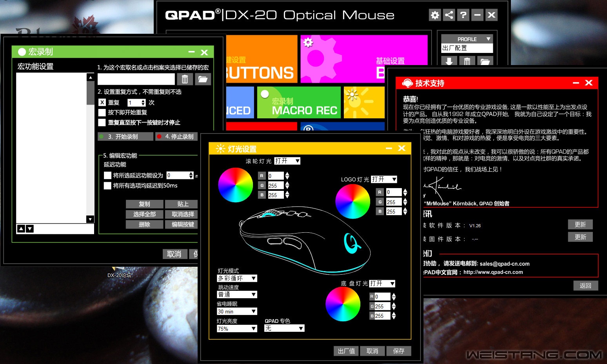Click macro list scrollbar down arrow
607x364 pixels.
(90, 219)
